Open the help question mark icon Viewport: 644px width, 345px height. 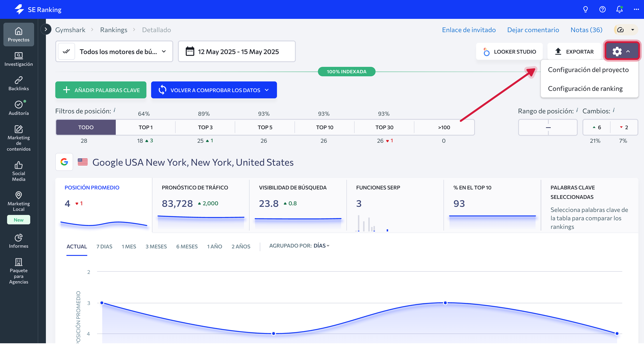tap(602, 9)
